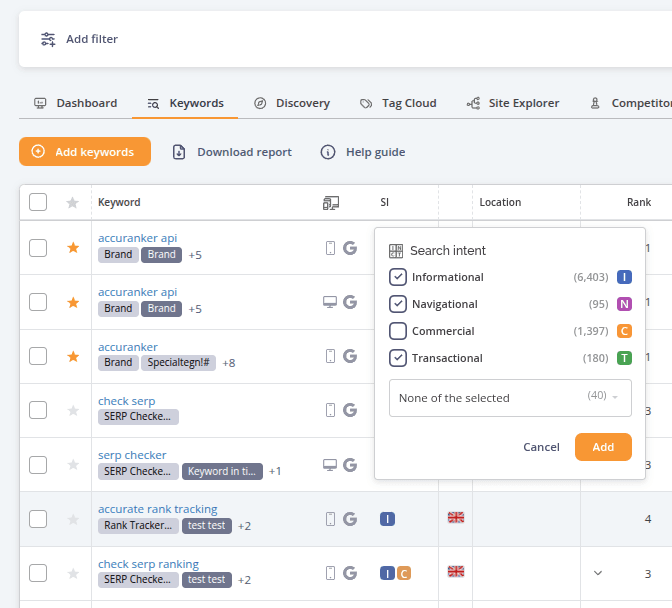Click the Add filter sliders icon
This screenshot has height=608, width=672.
click(x=48, y=39)
